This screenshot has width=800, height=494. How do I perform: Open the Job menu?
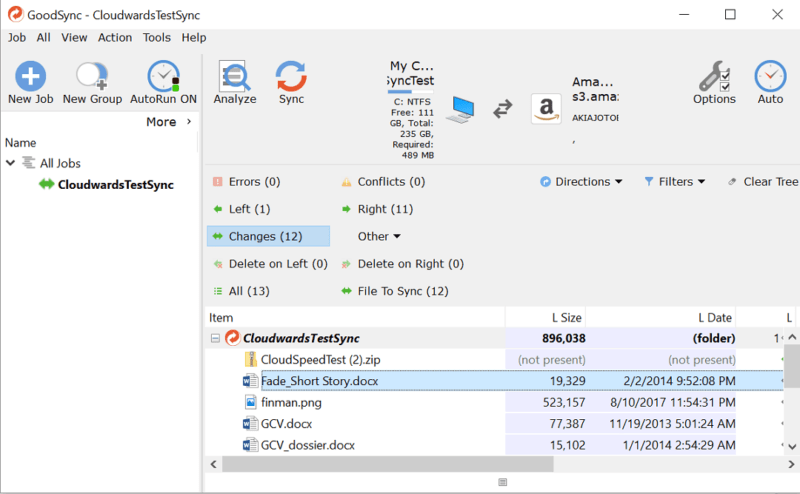[16, 37]
